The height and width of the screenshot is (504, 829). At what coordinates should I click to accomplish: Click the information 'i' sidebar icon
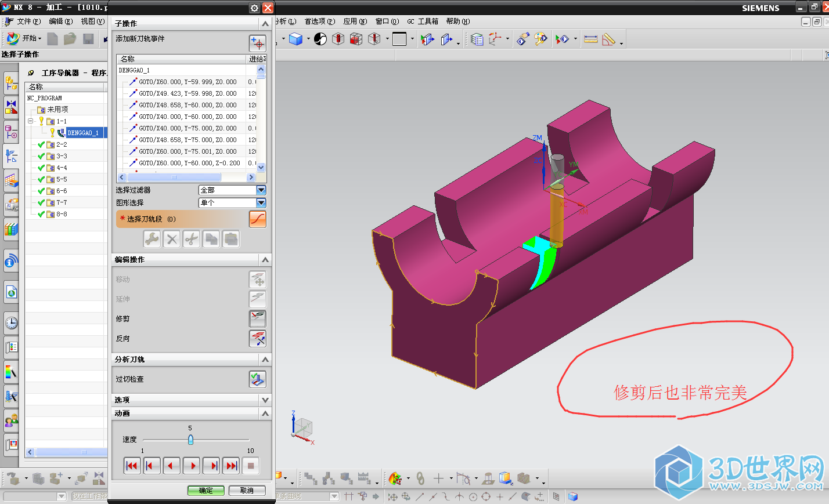pos(11,262)
